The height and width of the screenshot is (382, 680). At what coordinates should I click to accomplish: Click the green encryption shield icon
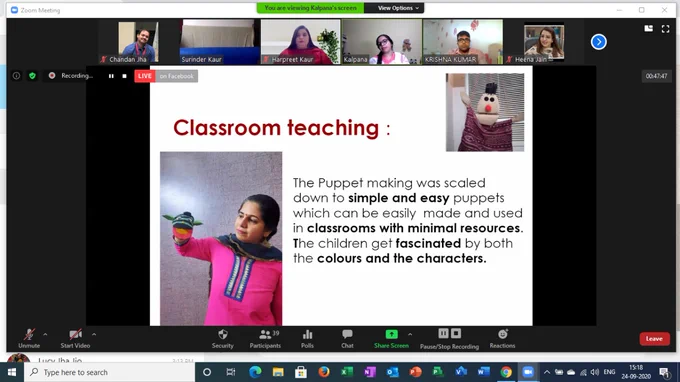tap(32, 76)
